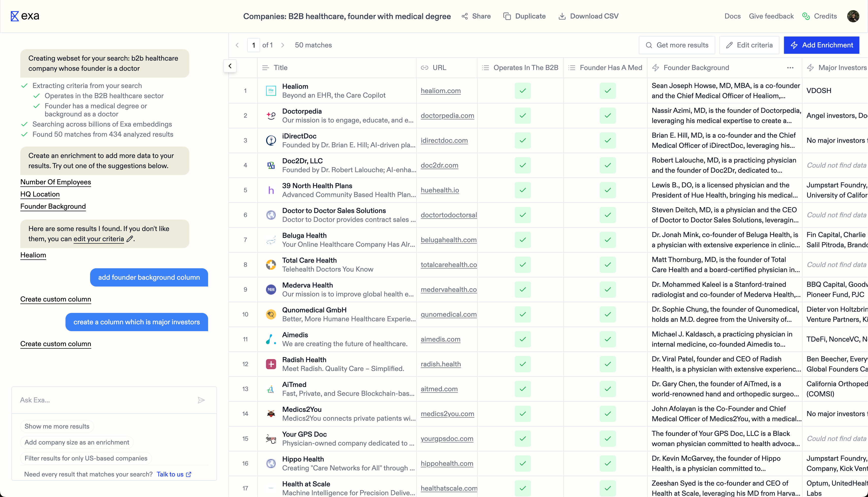The image size is (868, 497).
Task: Click Doctorpedia's Founder Has A Med checkmark
Action: [x=607, y=116]
